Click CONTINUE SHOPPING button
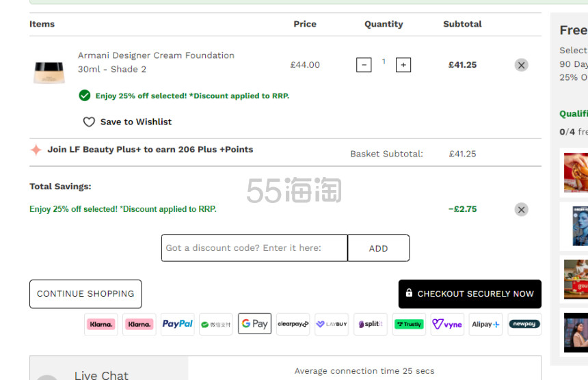The height and width of the screenshot is (380, 588). click(x=85, y=294)
